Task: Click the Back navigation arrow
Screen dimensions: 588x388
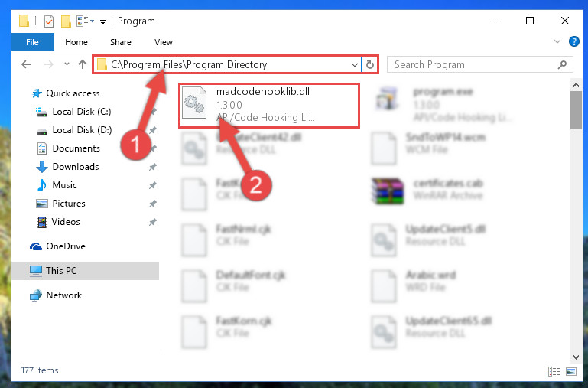Action: point(26,64)
